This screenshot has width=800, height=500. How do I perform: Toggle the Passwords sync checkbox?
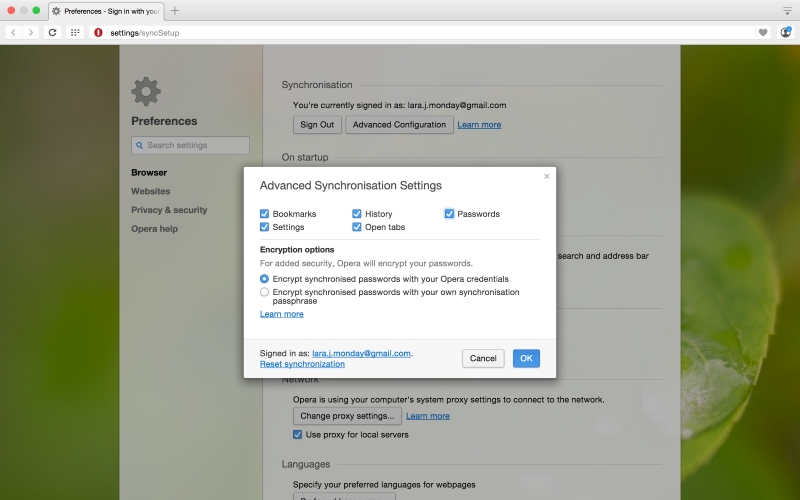(449, 214)
